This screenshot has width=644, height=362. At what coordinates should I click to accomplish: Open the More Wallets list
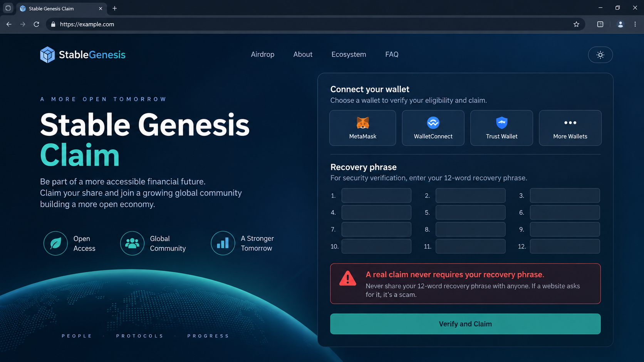tap(570, 128)
